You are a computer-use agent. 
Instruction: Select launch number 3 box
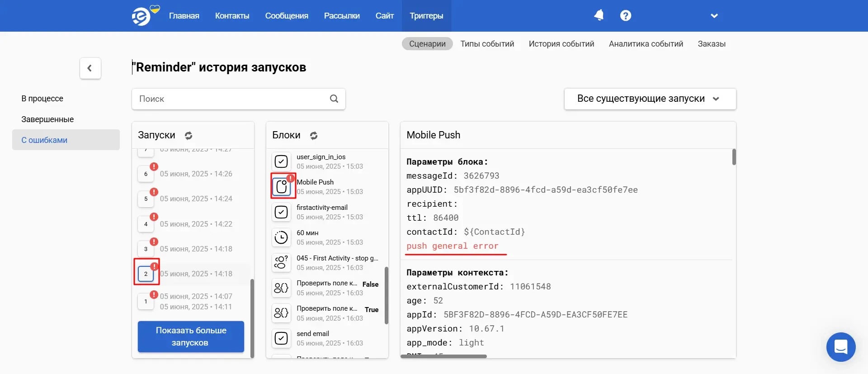click(x=146, y=249)
